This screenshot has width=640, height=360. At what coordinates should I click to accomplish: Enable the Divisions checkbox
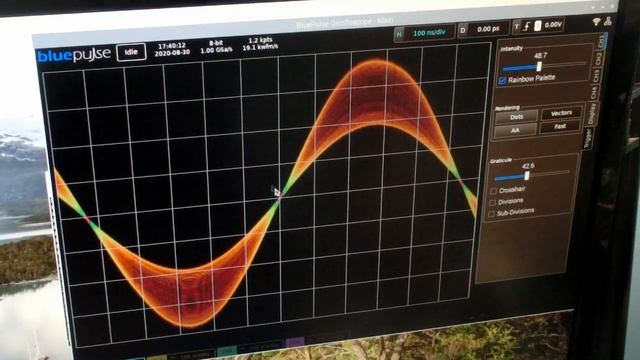pyautogui.click(x=492, y=202)
